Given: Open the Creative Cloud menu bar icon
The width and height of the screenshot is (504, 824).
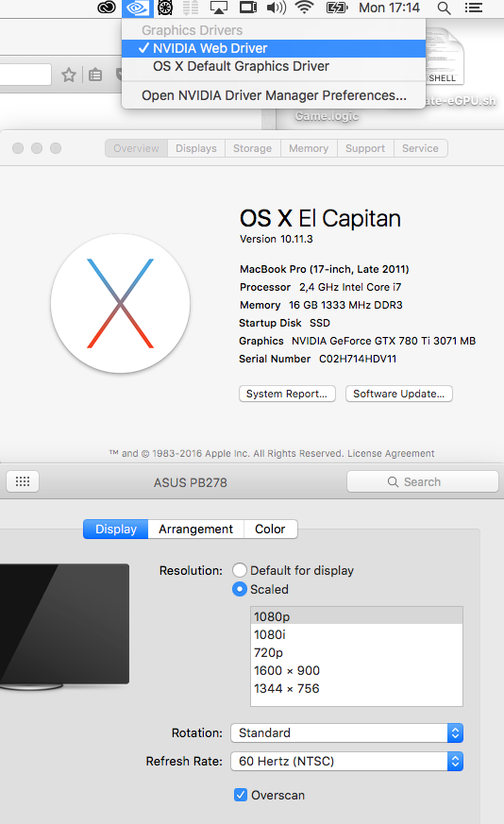Looking at the screenshot, I should point(107,8).
